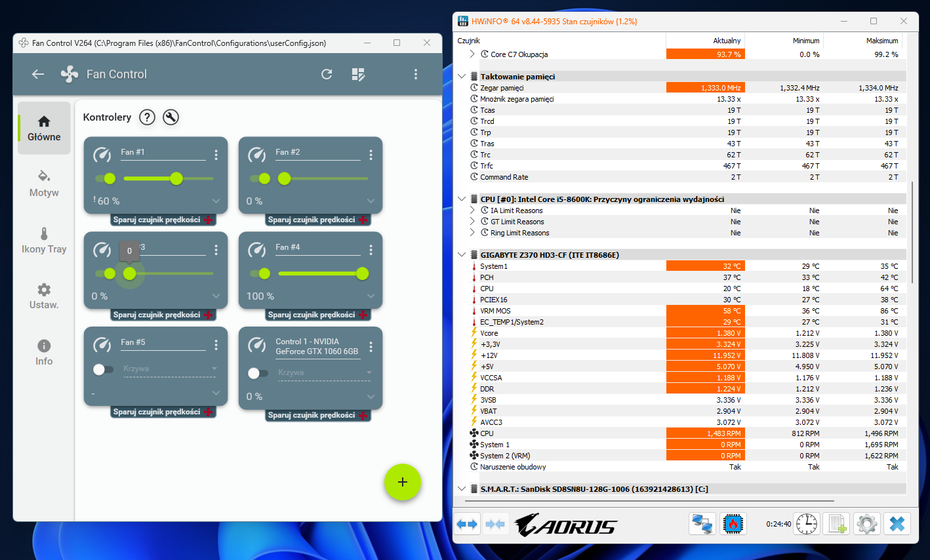Open the three-dot menu on Fan #4 card
Image resolution: width=930 pixels, height=560 pixels.
(371, 250)
